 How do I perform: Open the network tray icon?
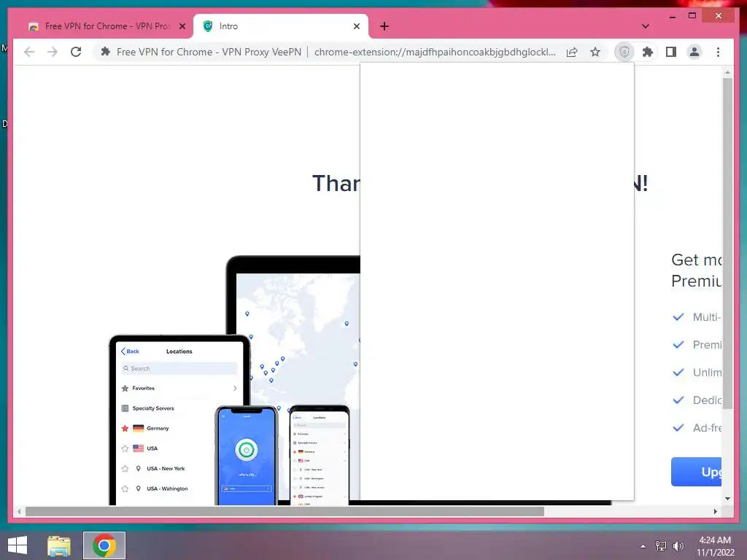coord(661,546)
